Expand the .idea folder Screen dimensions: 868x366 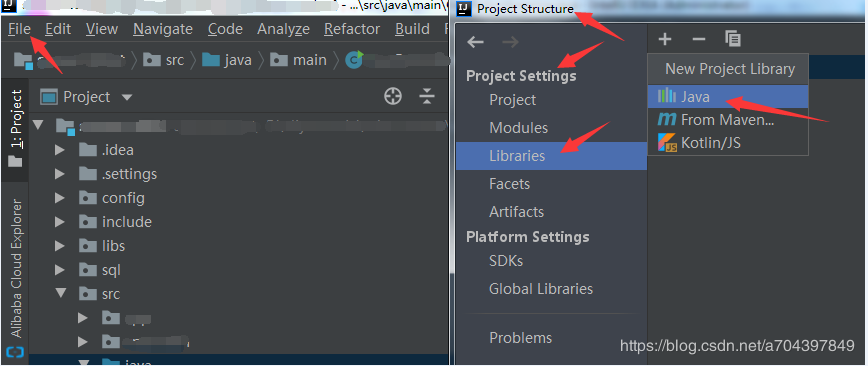[x=60, y=150]
